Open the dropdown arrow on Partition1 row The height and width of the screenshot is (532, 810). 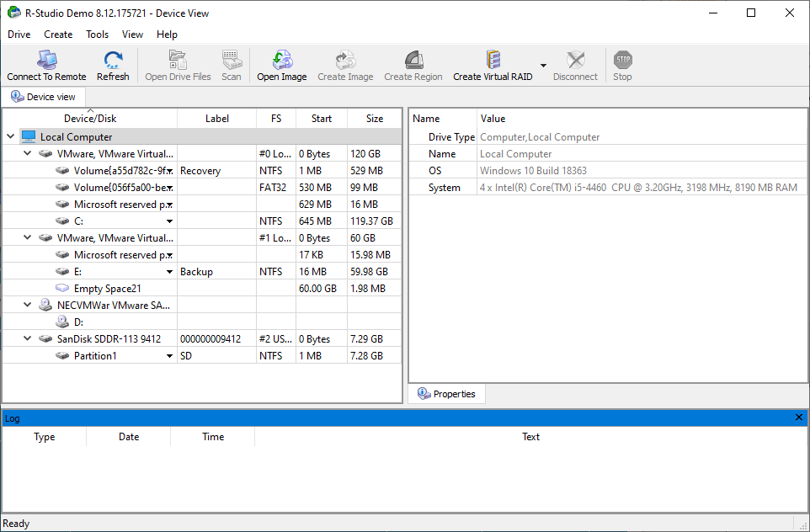pyautogui.click(x=169, y=356)
